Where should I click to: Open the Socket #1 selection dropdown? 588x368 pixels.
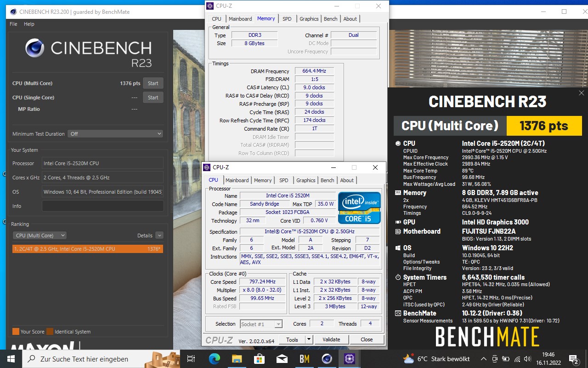[261, 324]
